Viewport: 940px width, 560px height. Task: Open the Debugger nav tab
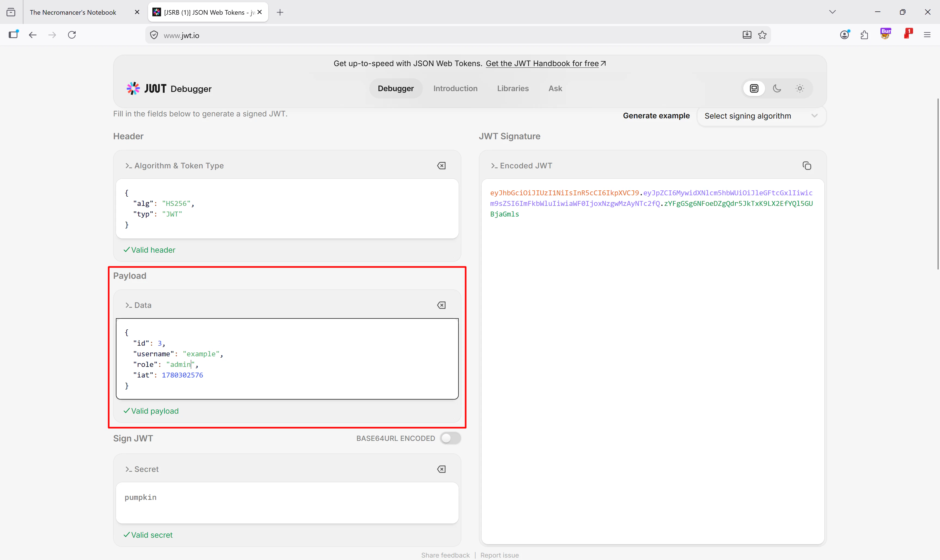point(396,88)
